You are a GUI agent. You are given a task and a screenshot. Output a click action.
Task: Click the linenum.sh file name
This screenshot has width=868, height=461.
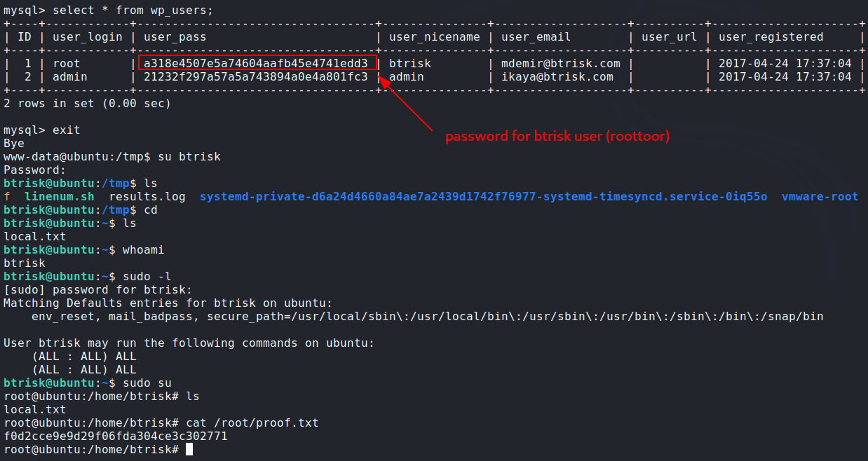point(60,197)
